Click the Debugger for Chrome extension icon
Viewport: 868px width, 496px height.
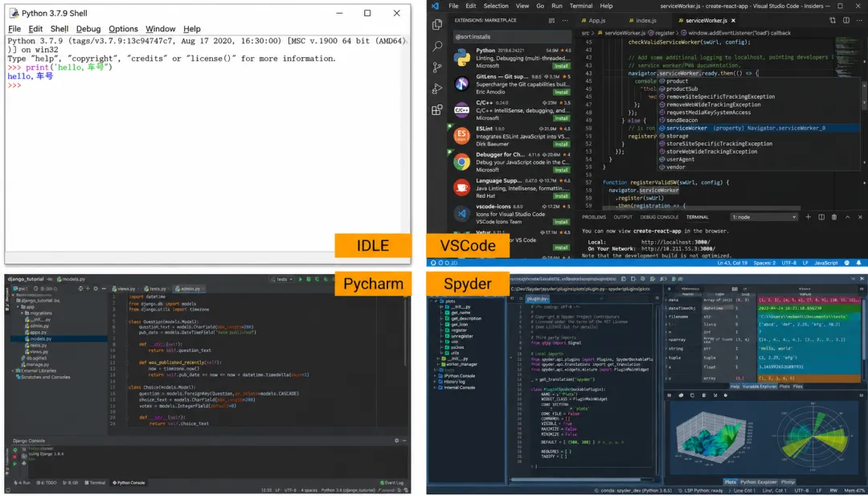tap(461, 162)
